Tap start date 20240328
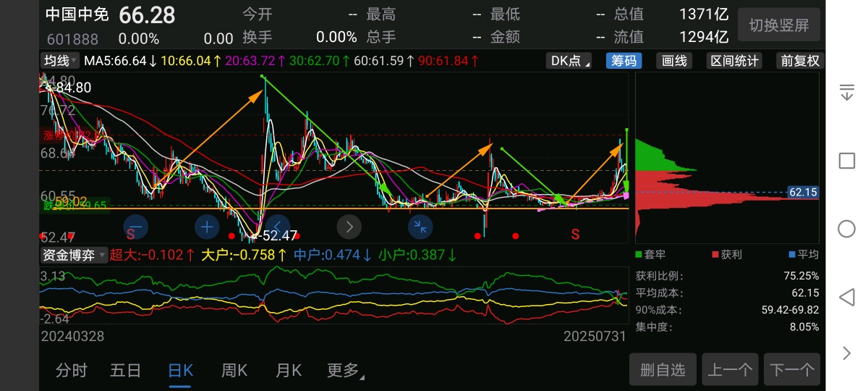The image size is (868, 391). 72,337
